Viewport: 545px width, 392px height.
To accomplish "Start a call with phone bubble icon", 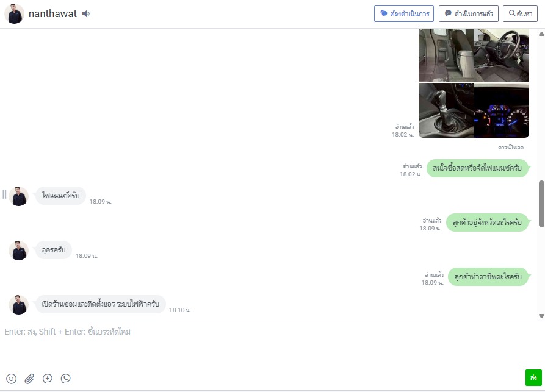I will (x=66, y=379).
